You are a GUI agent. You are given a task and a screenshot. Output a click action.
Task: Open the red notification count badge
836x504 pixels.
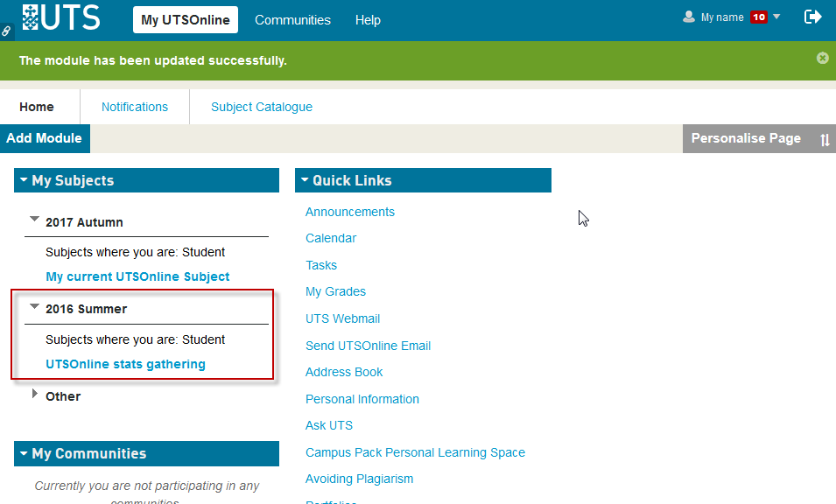[758, 17]
